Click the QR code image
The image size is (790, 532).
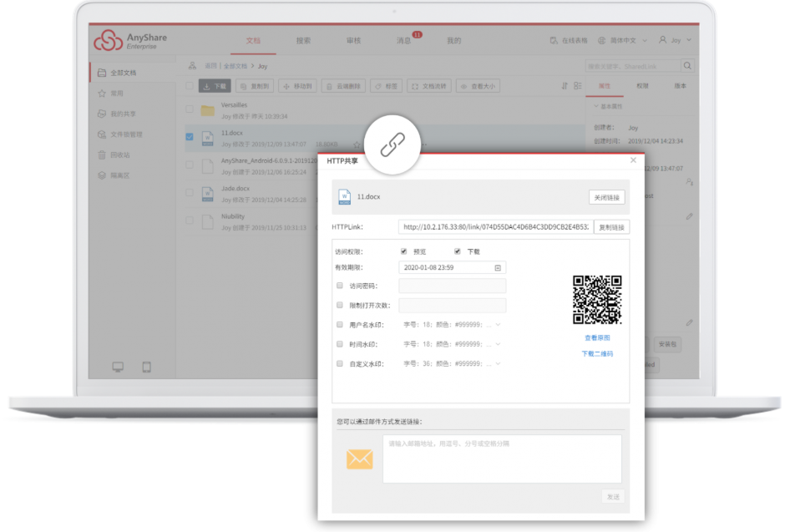(597, 300)
